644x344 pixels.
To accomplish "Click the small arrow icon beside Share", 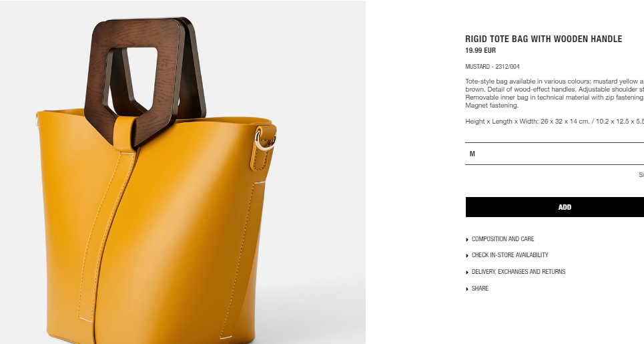I will 467,289.
